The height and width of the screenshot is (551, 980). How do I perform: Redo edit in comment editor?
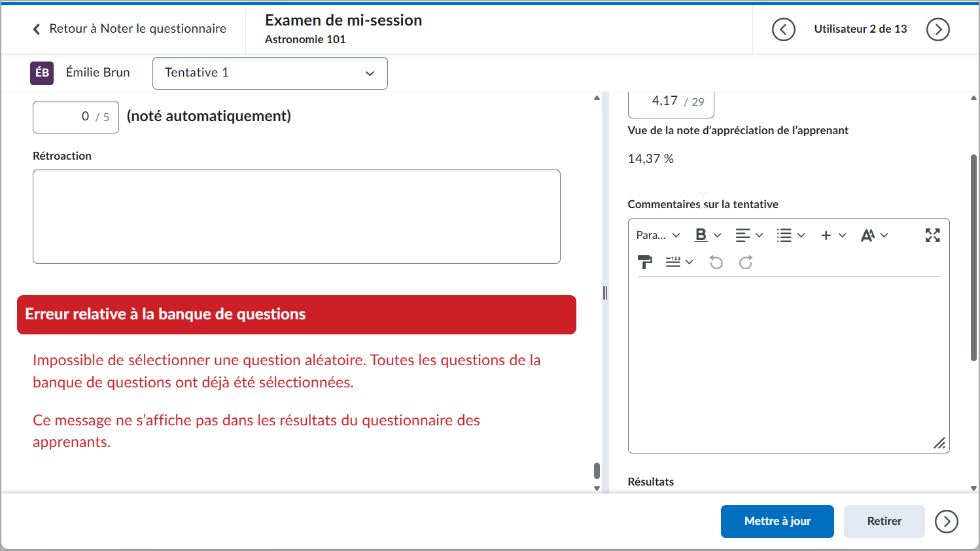tap(746, 262)
